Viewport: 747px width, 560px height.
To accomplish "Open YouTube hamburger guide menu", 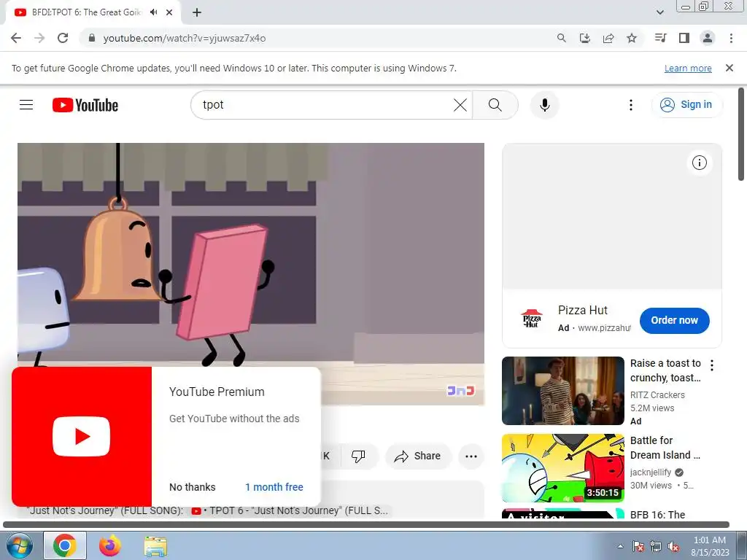I will 26,105.
